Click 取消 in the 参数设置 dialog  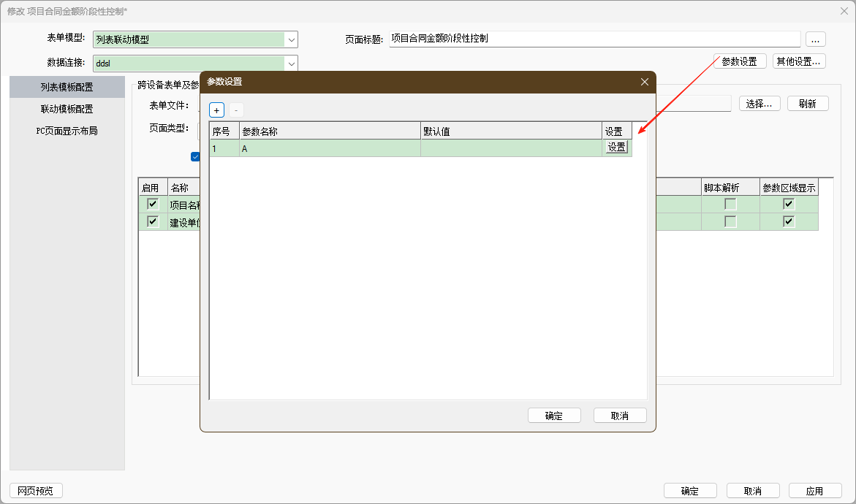[x=620, y=416]
